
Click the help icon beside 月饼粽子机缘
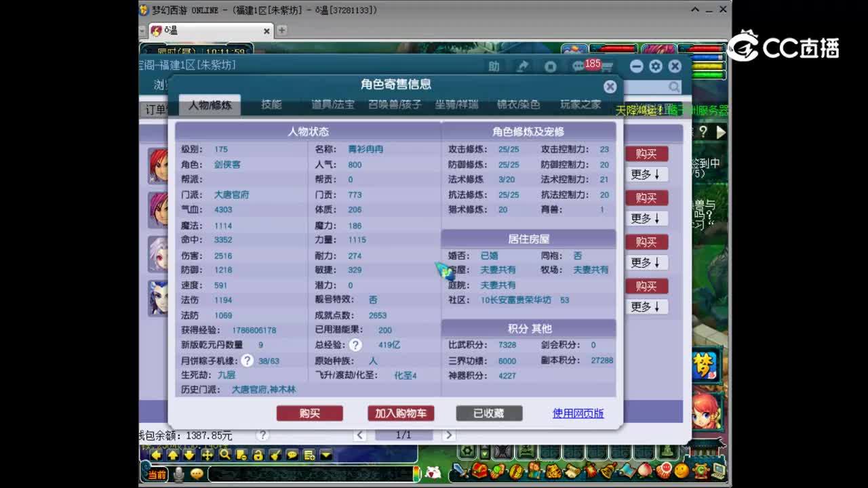[x=248, y=361]
